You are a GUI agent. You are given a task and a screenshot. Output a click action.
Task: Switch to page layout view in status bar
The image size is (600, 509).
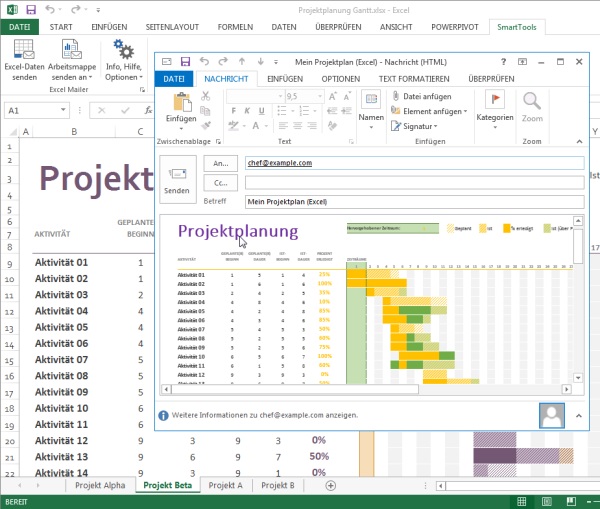pyautogui.click(x=546, y=501)
